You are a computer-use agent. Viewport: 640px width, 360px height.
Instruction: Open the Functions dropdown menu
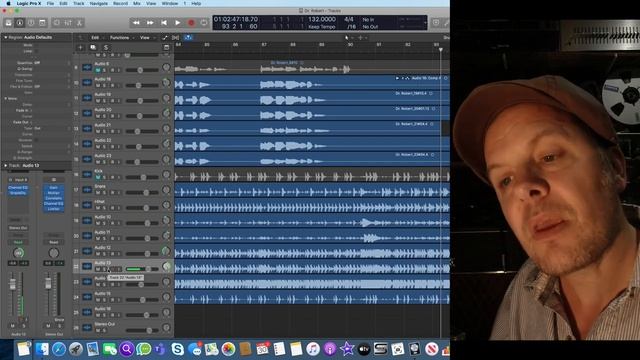point(121,38)
